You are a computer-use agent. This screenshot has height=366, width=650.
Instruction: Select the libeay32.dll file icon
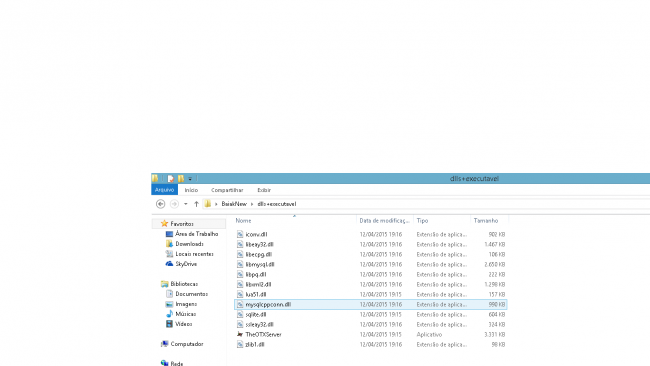click(x=240, y=244)
